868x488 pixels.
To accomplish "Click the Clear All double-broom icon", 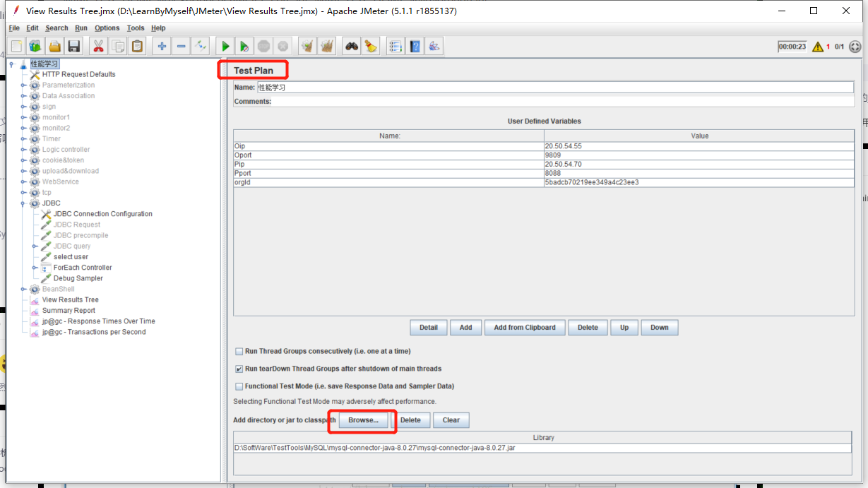I will 327,47.
